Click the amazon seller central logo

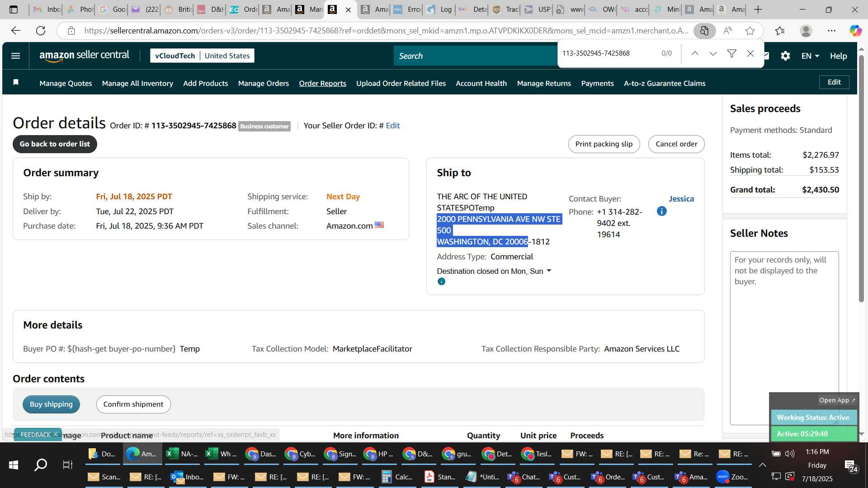click(84, 56)
